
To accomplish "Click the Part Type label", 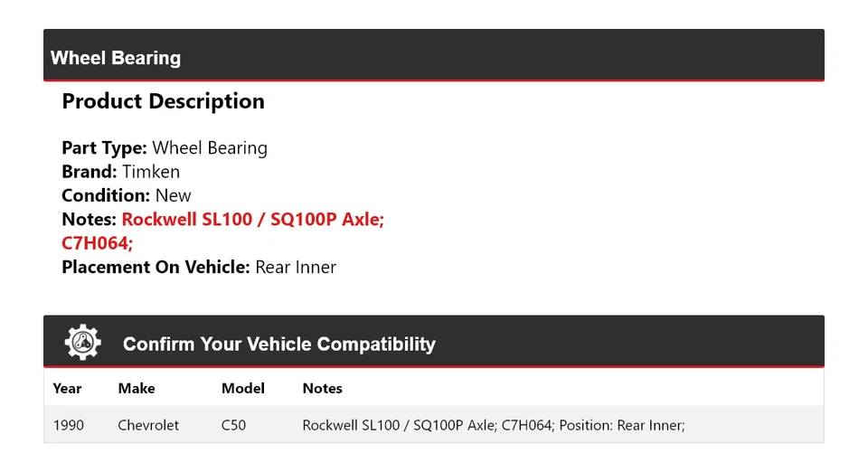I will (104, 147).
